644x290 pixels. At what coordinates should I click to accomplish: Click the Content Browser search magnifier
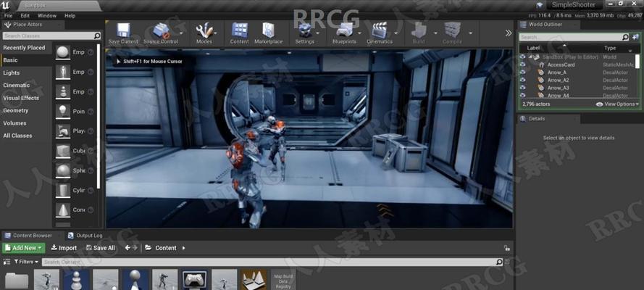(x=499, y=262)
